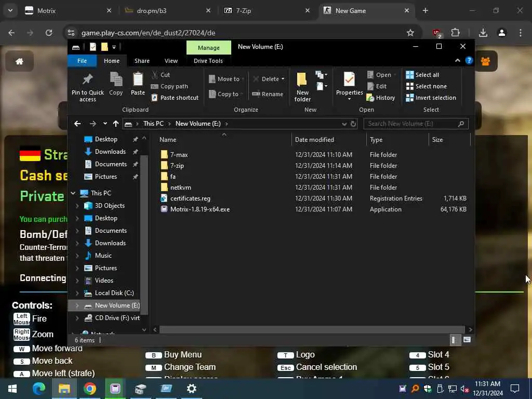Click the Open command in ribbon
The image size is (532, 399).
379,75
